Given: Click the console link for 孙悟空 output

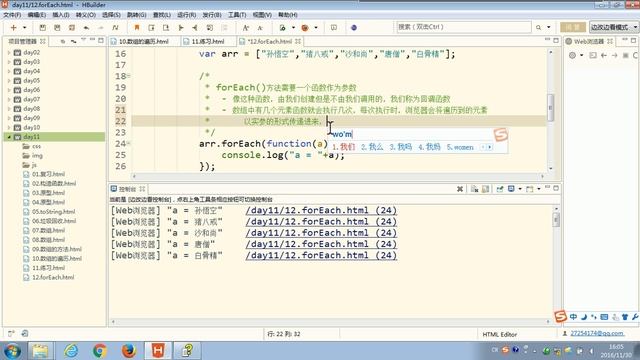Looking at the screenshot, I should click(x=321, y=211).
